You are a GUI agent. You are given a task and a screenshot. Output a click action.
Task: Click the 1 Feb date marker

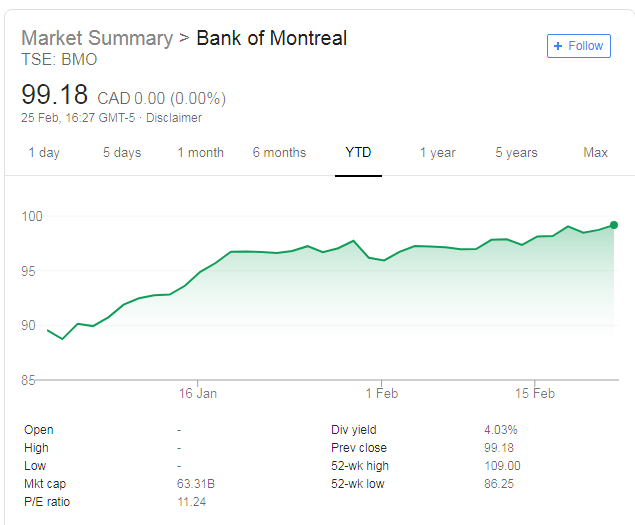[380, 393]
